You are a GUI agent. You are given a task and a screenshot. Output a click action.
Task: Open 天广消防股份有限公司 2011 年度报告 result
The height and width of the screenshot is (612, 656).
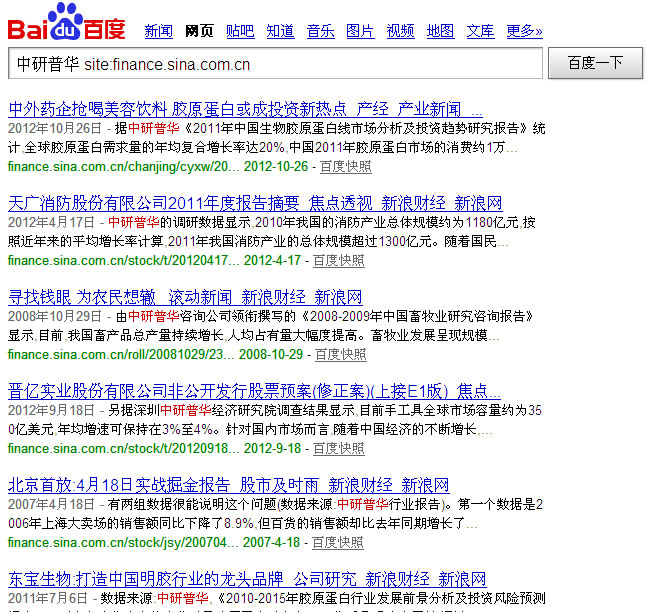255,203
